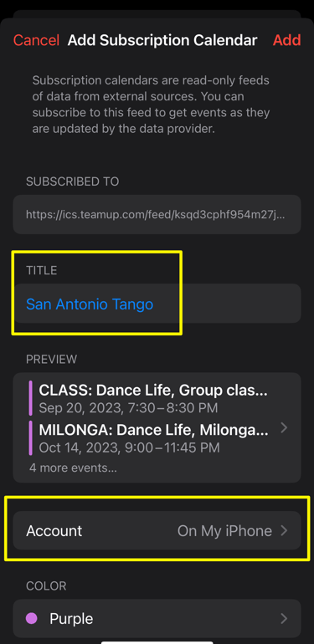Click the On My iPhone value
The width and height of the screenshot is (314, 644).
click(x=224, y=530)
